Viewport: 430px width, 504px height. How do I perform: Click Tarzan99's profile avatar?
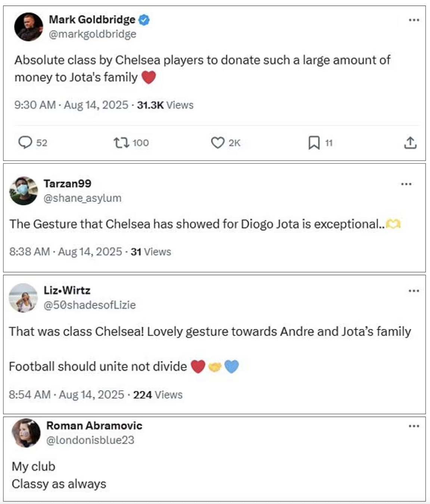click(24, 191)
